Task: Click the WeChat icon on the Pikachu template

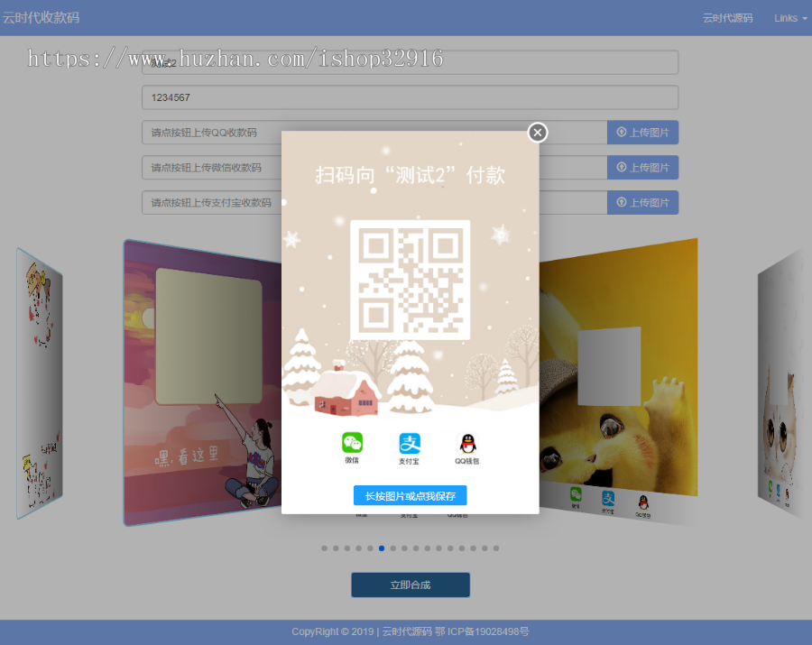Action: tap(576, 494)
